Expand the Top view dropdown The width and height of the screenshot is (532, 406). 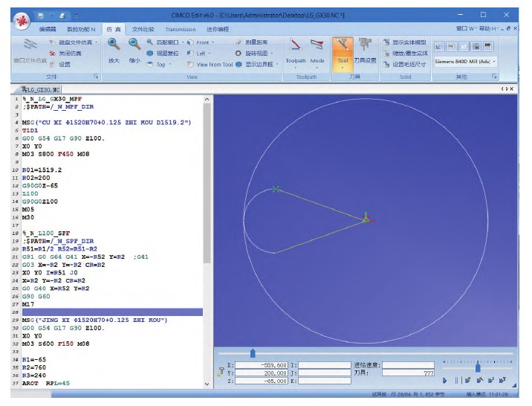coord(150,65)
